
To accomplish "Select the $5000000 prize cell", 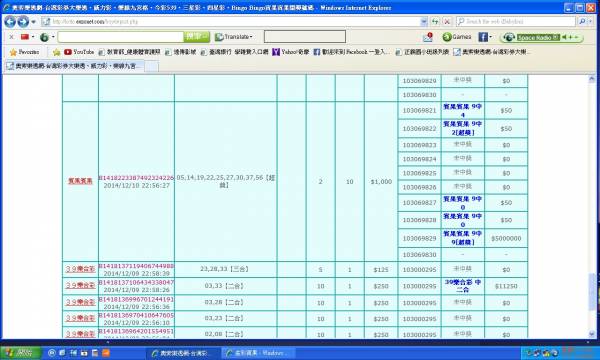I will coord(506,238).
